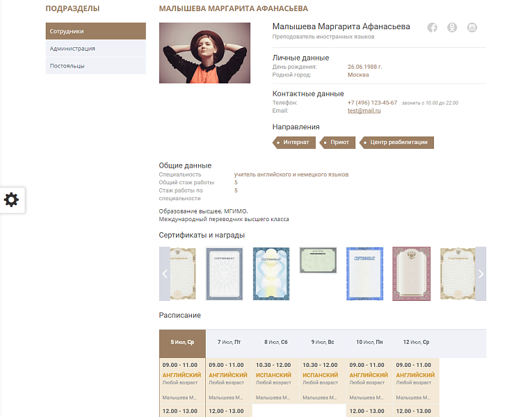Show schedule for 10 Июл, Пн
Screen dimensions: 532x417
[369, 342]
